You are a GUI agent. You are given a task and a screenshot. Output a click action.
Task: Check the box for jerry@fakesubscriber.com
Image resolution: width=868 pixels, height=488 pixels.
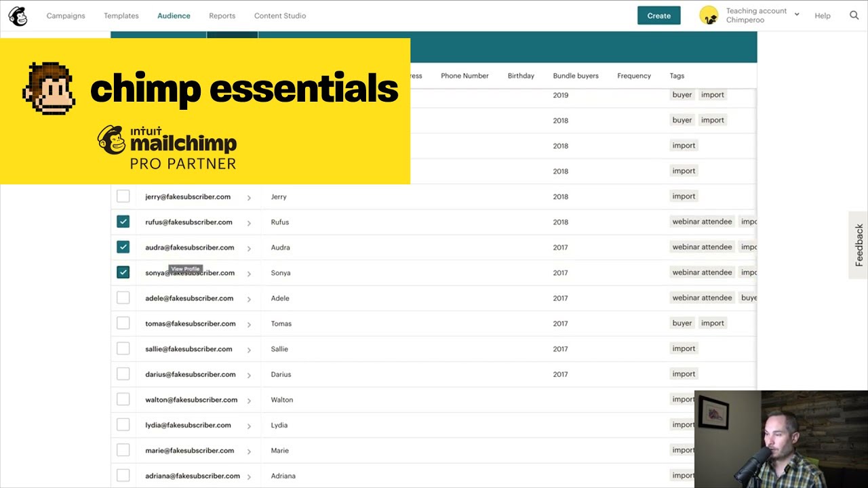pos(123,197)
